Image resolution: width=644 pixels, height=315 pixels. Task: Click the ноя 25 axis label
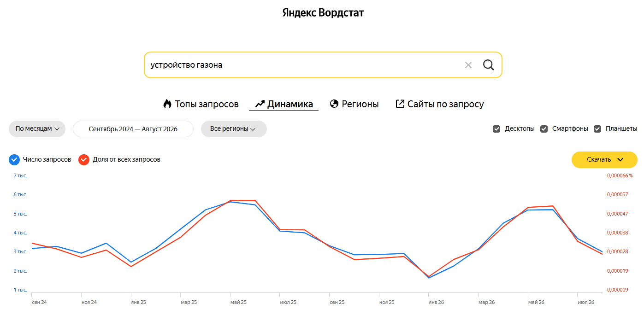click(x=387, y=303)
